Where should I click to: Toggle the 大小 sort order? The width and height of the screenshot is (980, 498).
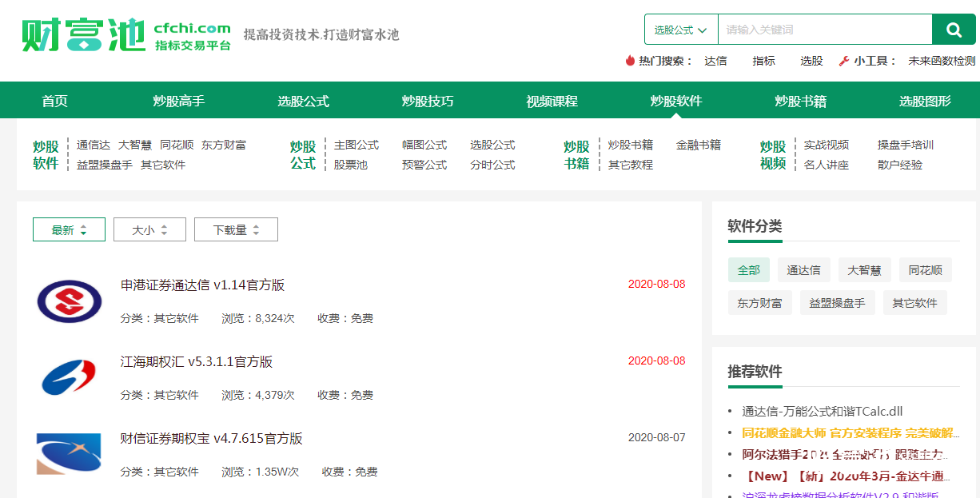click(149, 229)
